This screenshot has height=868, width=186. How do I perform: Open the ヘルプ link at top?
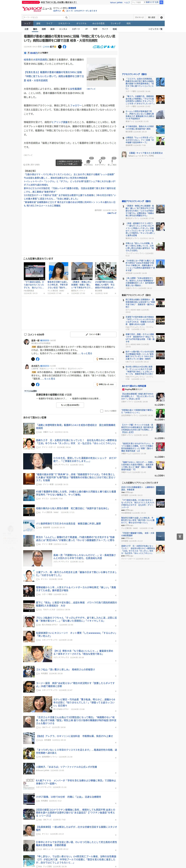127,2
